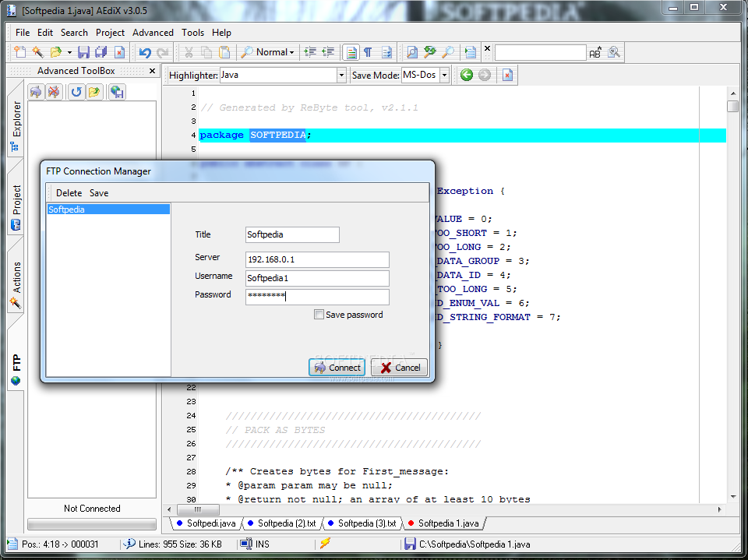This screenshot has width=748, height=560.
Task: Open the Search menu
Action: [74, 33]
